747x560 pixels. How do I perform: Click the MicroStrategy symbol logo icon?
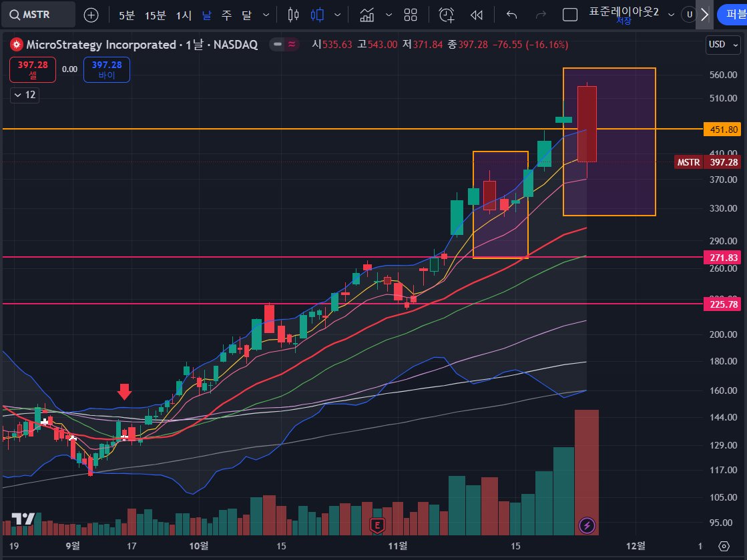[17, 45]
